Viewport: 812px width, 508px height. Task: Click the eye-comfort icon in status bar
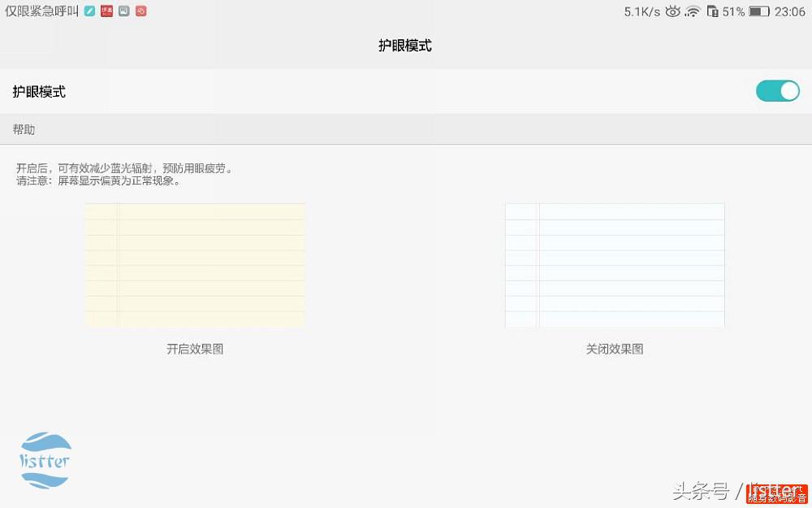[x=673, y=11]
